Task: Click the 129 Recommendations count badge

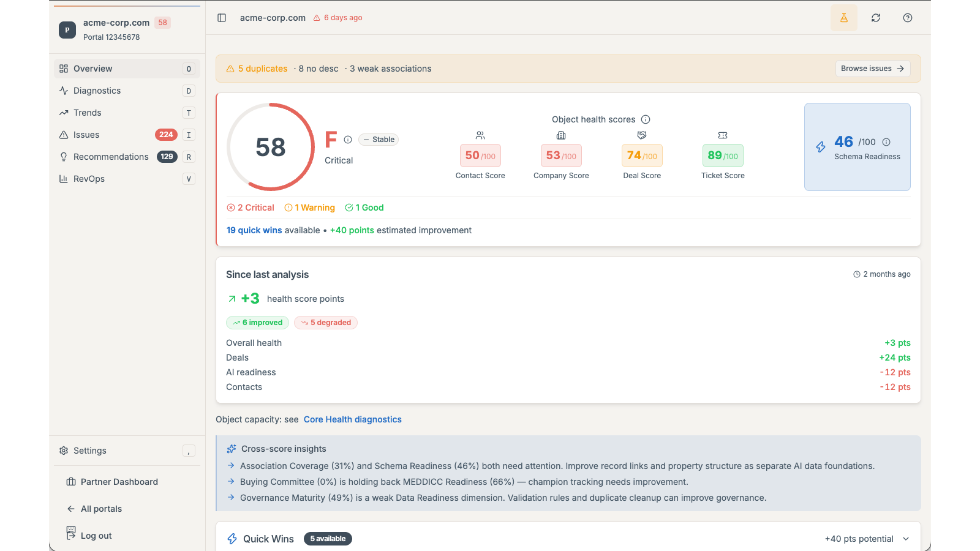Action: pos(167,157)
